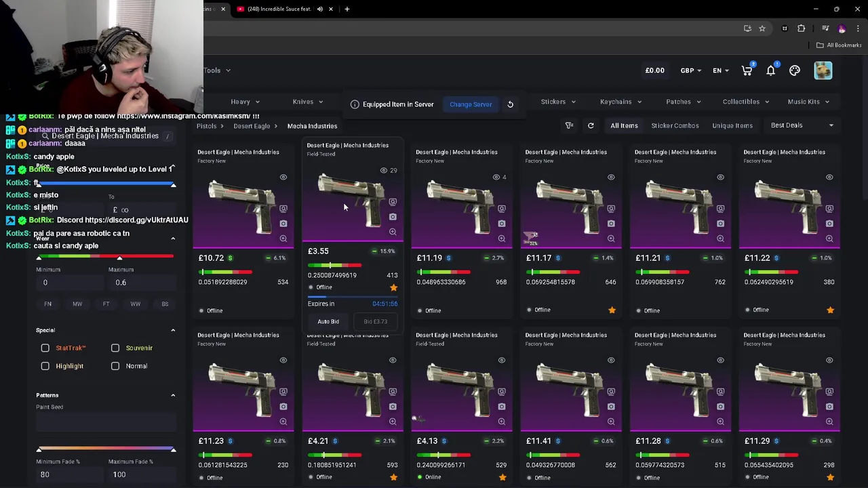This screenshot has height=488, width=868.
Task: Take screenshot icon on £3.55 Desert Eagle
Action: coord(393,217)
